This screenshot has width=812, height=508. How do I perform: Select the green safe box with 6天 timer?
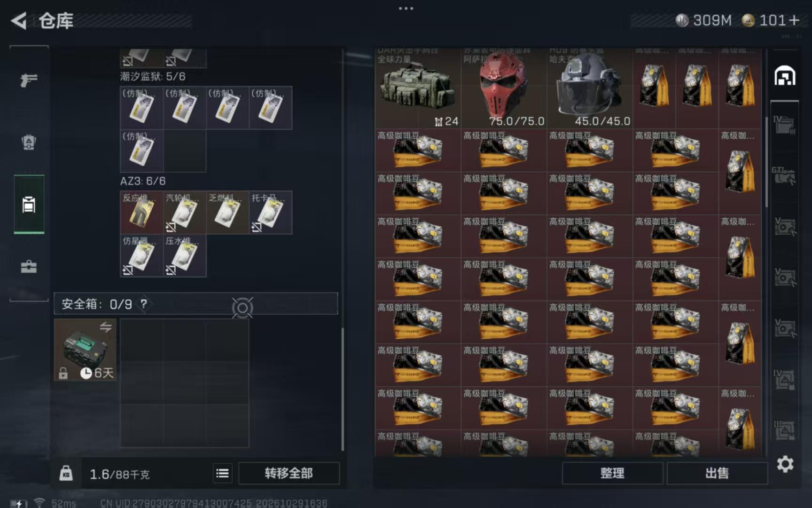click(x=85, y=349)
